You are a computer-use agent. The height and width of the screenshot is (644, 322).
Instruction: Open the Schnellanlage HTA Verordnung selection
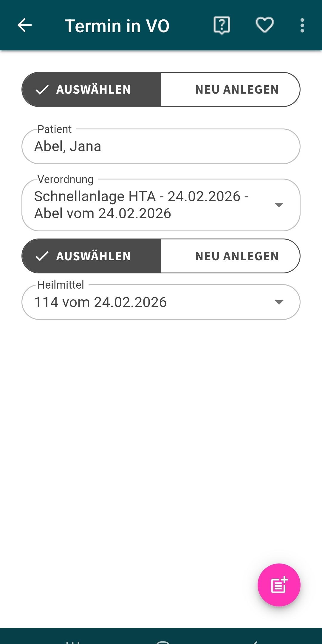point(141,205)
